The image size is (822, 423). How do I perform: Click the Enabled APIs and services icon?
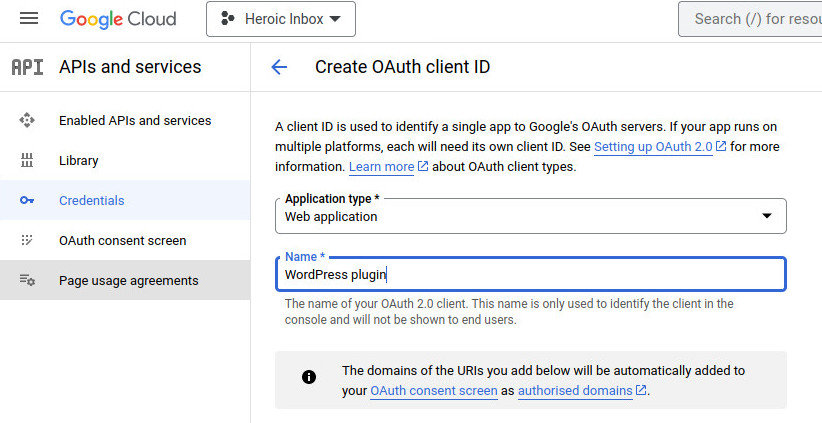(27, 120)
